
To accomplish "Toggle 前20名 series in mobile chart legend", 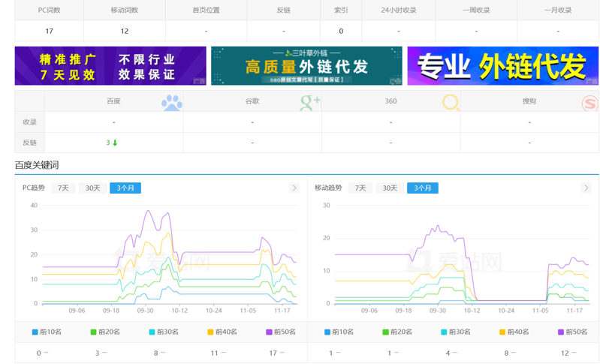I will click(397, 332).
